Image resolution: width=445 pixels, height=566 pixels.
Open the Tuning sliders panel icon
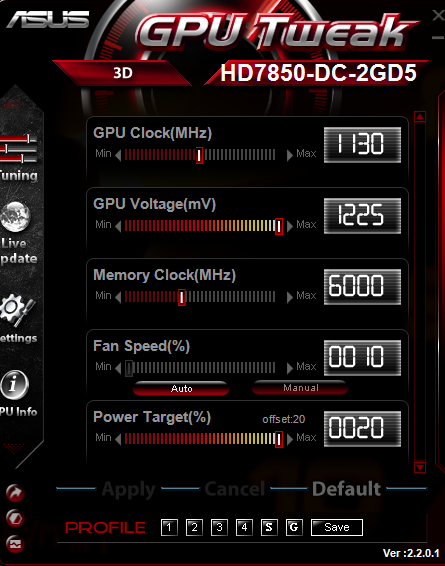click(18, 149)
